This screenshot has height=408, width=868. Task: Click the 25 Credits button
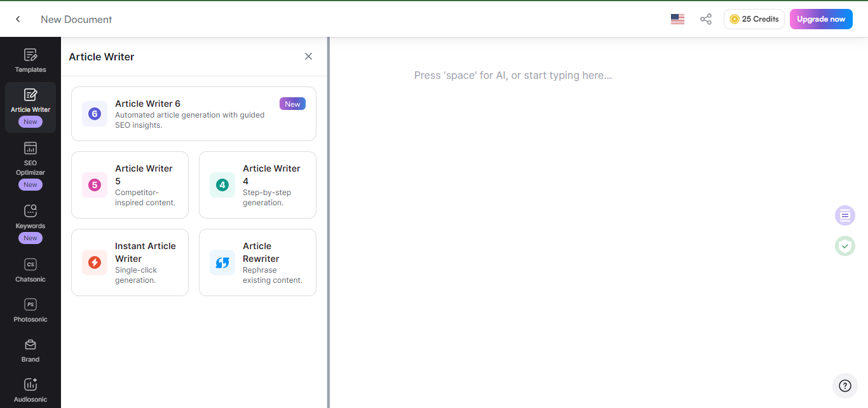[754, 19]
